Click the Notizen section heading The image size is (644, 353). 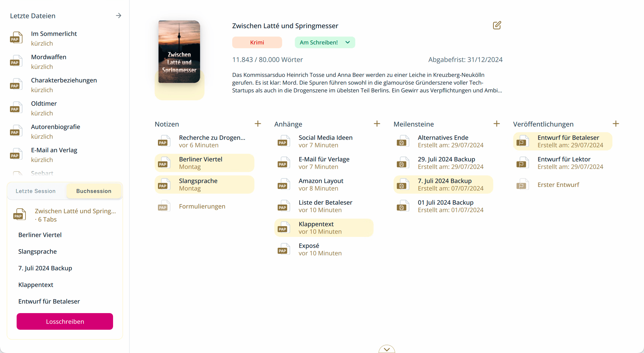[167, 124]
